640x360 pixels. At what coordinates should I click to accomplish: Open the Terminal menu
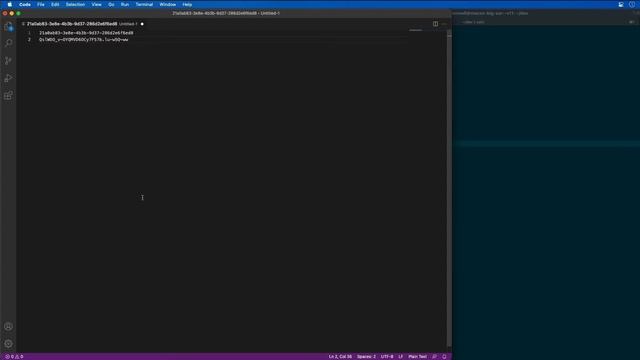pos(144,4)
